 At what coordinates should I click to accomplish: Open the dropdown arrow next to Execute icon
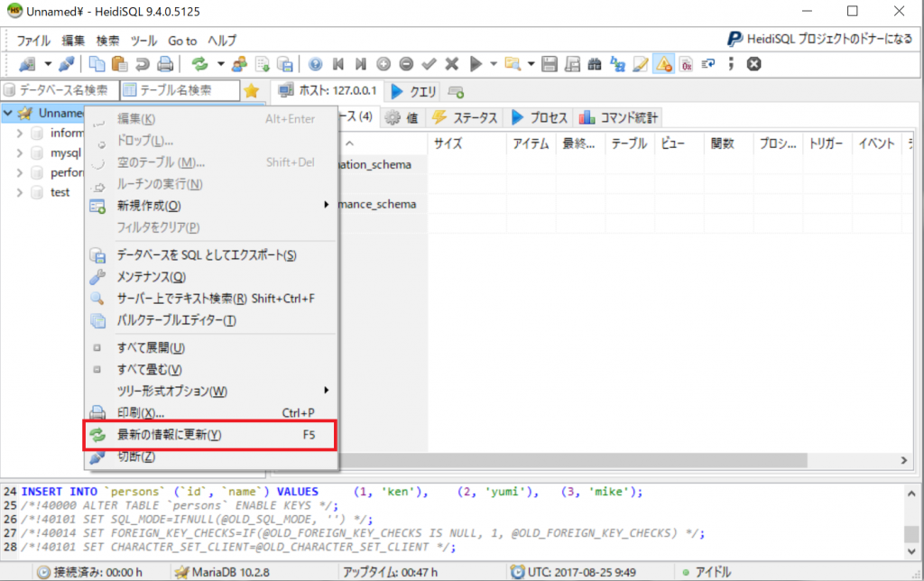[x=494, y=64]
